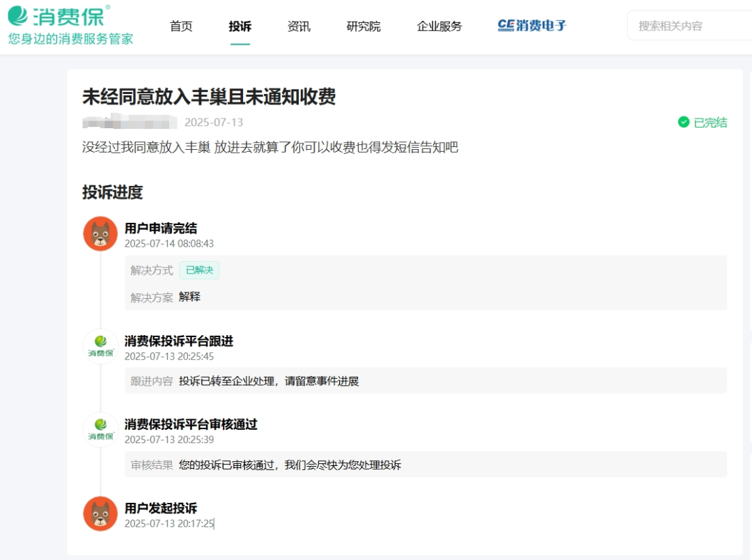Click the 跟进内容 label

click(152, 381)
